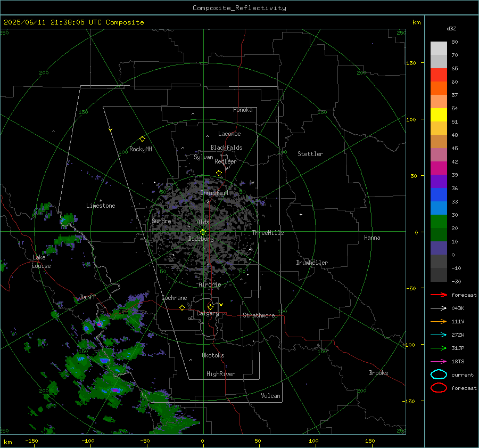Click the cyan current ellipse icon

(x=439, y=374)
